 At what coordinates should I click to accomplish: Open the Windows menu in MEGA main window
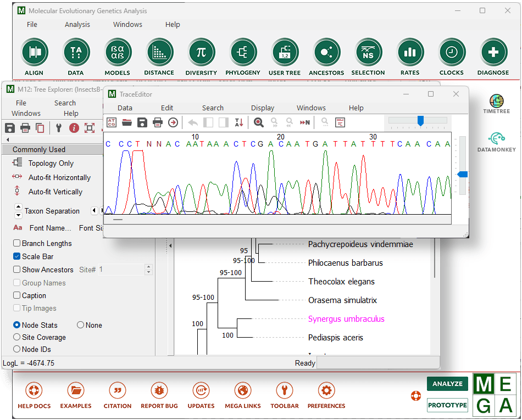click(x=127, y=25)
